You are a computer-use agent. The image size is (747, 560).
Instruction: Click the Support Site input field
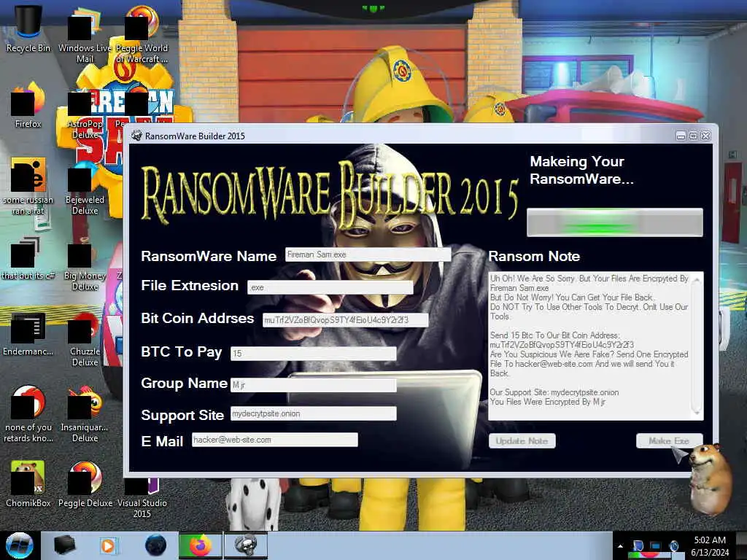coord(314,413)
